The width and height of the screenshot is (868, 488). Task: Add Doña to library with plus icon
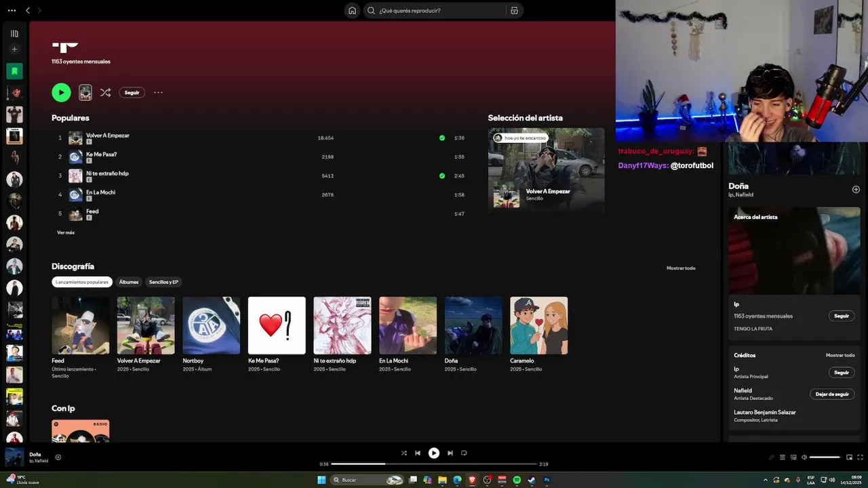click(x=856, y=190)
